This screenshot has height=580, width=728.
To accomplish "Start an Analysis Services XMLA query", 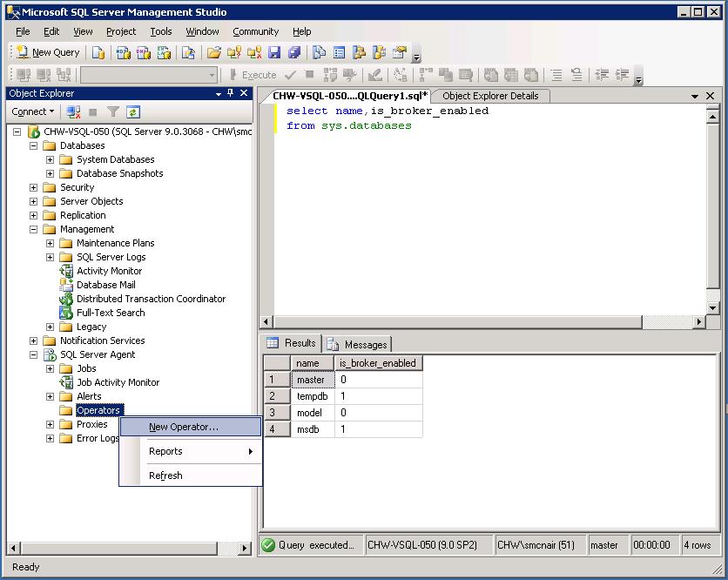I will [x=164, y=52].
